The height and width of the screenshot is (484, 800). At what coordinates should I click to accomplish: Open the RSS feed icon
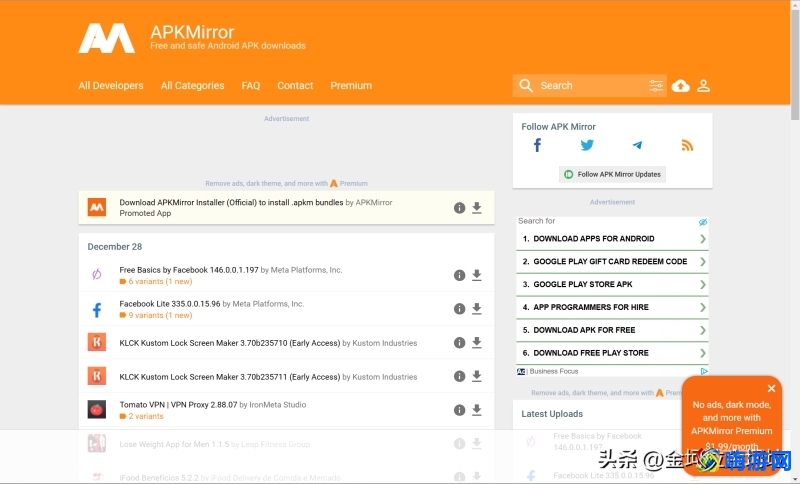pyautogui.click(x=687, y=145)
